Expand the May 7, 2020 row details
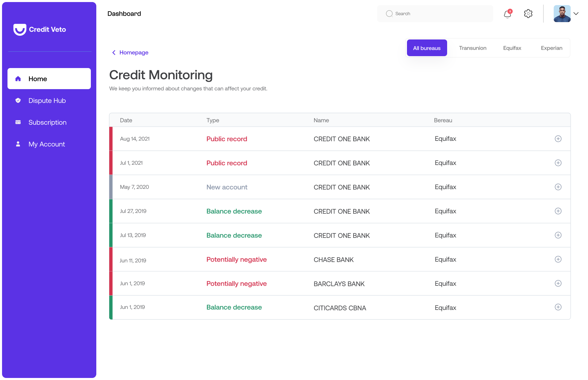588x380 pixels. [558, 187]
